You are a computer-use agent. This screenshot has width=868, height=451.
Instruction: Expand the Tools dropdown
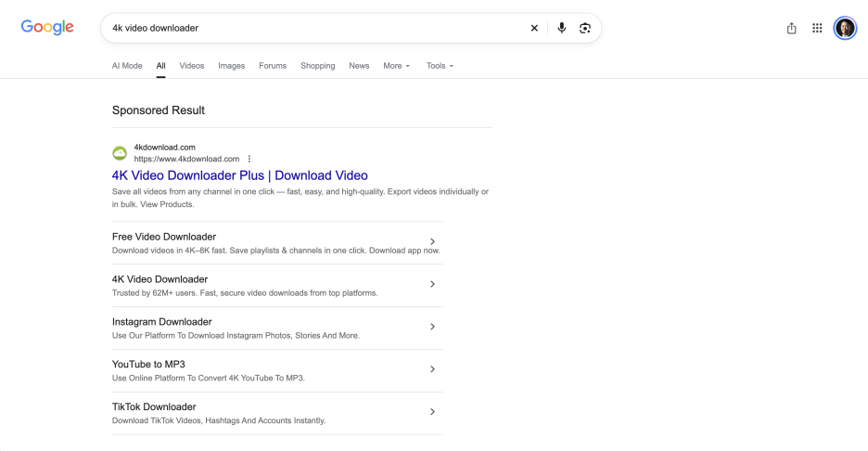tap(440, 65)
